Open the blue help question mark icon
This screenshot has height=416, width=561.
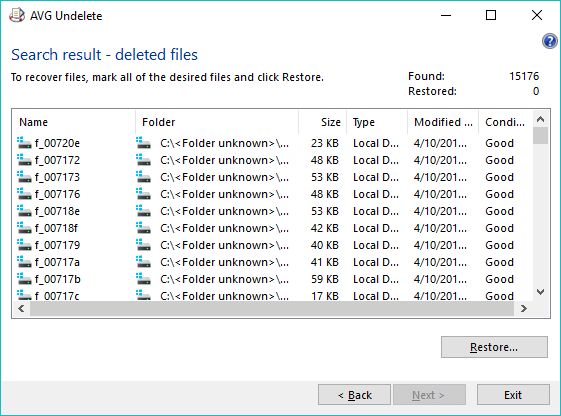pos(550,41)
